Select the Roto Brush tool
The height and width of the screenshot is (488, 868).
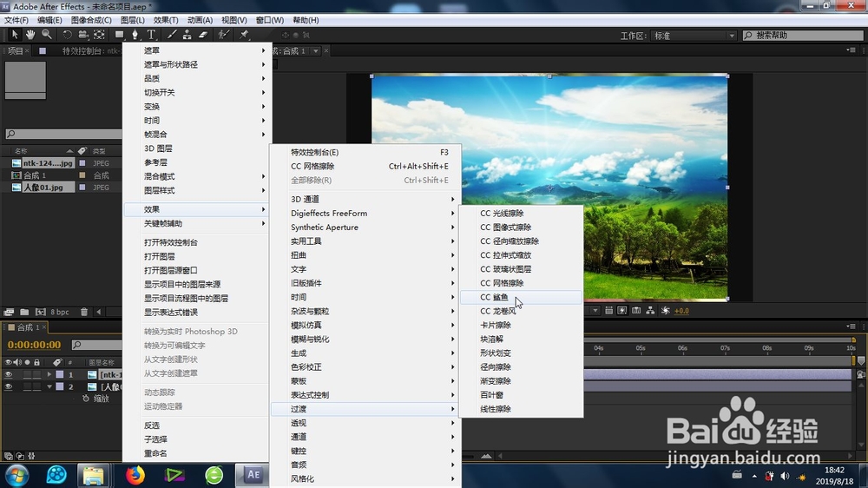pyautogui.click(x=224, y=35)
